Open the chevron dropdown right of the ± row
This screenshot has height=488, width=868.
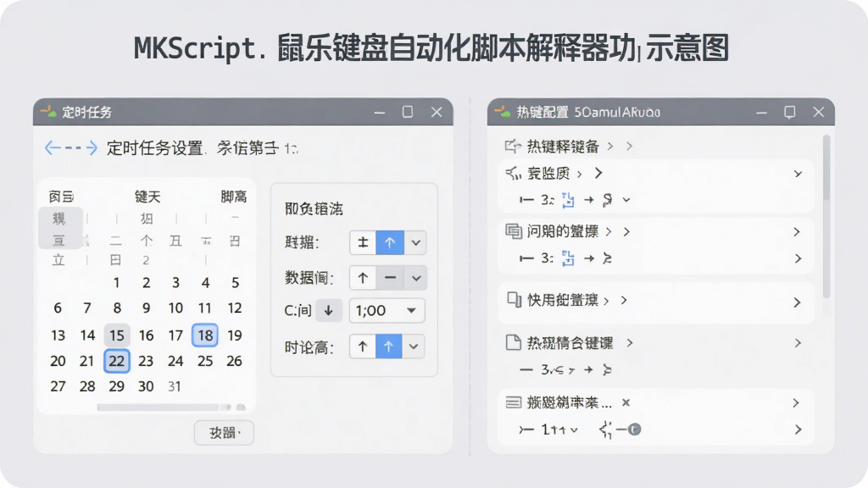[415, 242]
